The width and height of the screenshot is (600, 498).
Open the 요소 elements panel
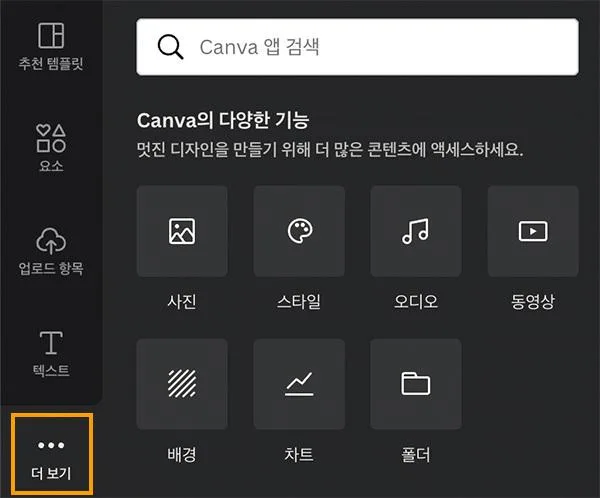[x=51, y=147]
